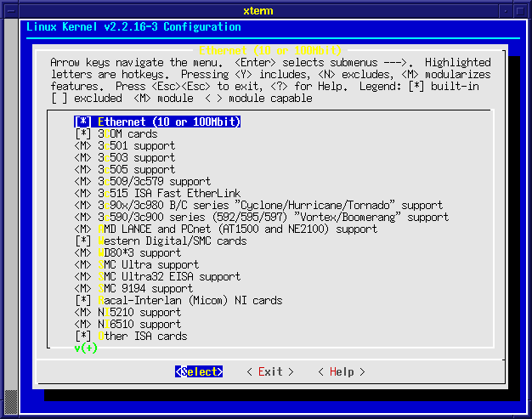Click the Select button
The width and height of the screenshot is (532, 419).
[199, 372]
